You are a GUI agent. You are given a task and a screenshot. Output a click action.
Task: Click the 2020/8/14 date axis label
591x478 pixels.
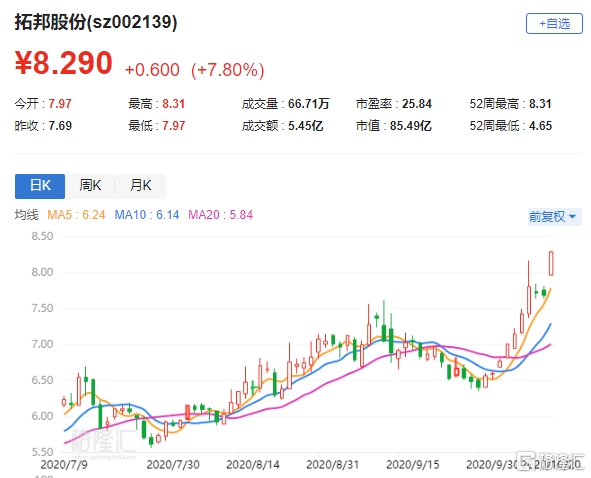253,464
